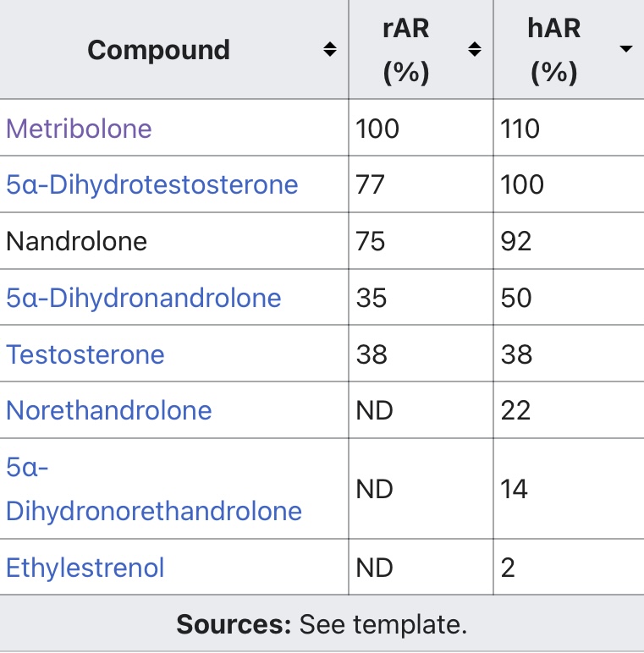Open the Ethylestrenol link
The image size is (644, 653).
(85, 568)
